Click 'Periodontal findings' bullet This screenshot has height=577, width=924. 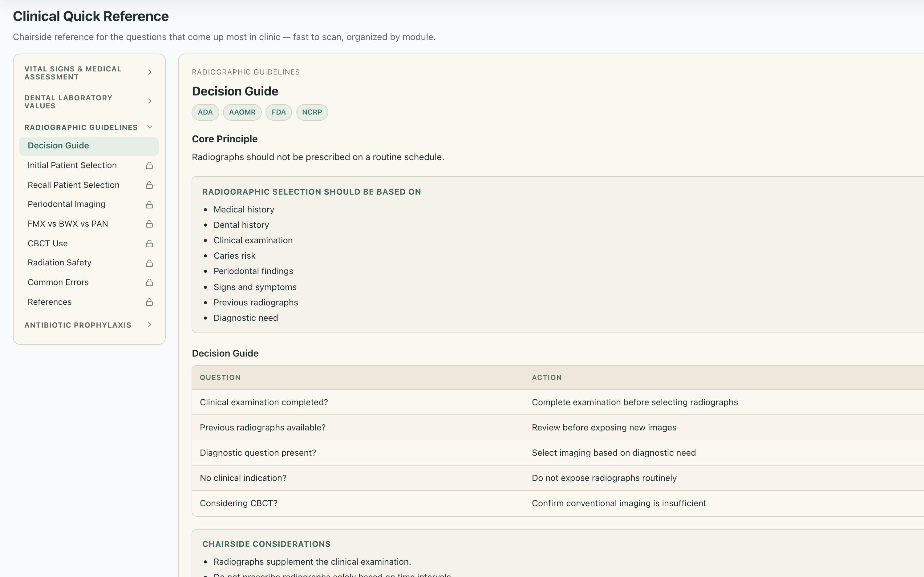(x=253, y=271)
